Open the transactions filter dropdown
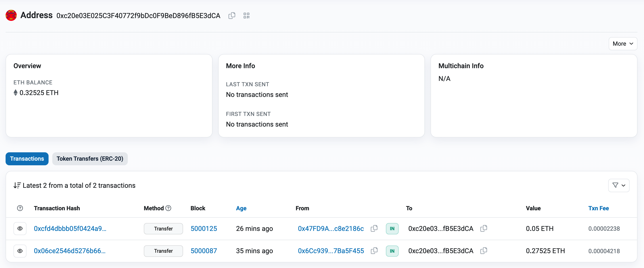 [x=618, y=185]
